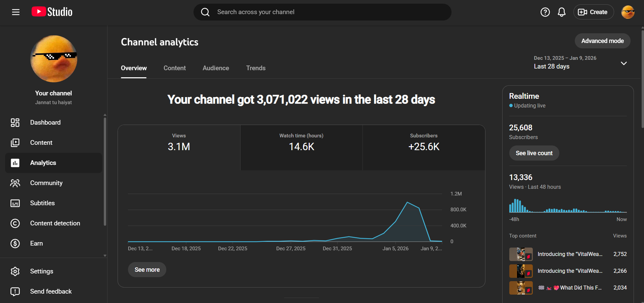Click the sidebar scroll down arrow

(105, 256)
